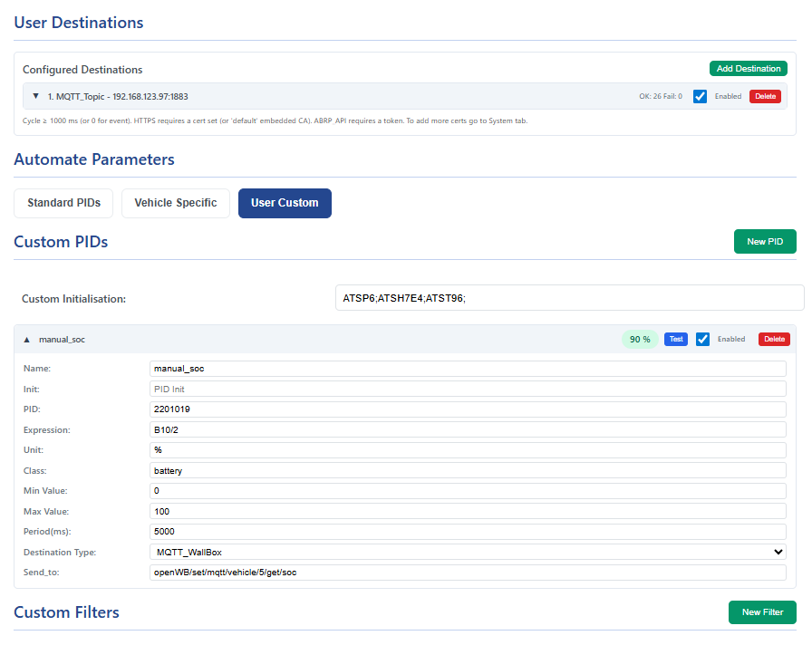
Task: Select the Send_to topic field
Action: [468, 572]
